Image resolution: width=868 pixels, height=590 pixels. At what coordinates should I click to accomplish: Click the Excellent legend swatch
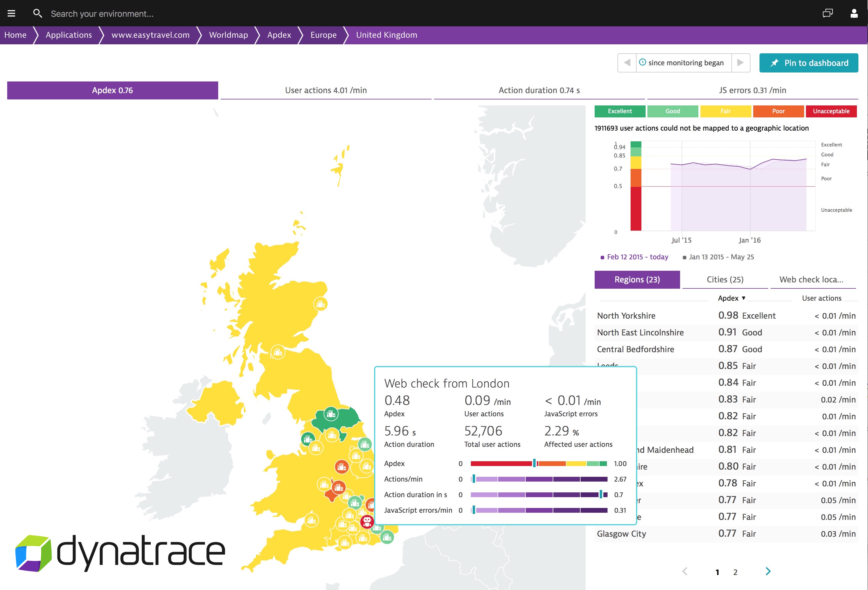pyautogui.click(x=620, y=111)
